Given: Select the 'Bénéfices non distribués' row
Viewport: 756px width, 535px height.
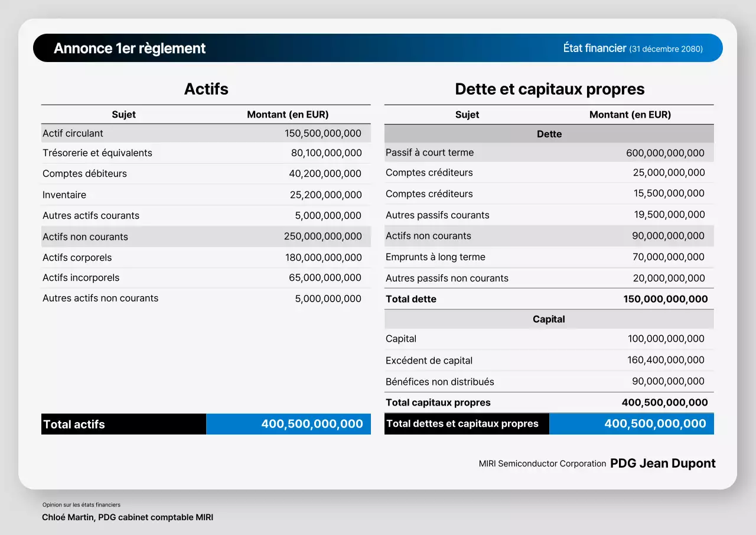Looking at the screenshot, I should pos(549,382).
